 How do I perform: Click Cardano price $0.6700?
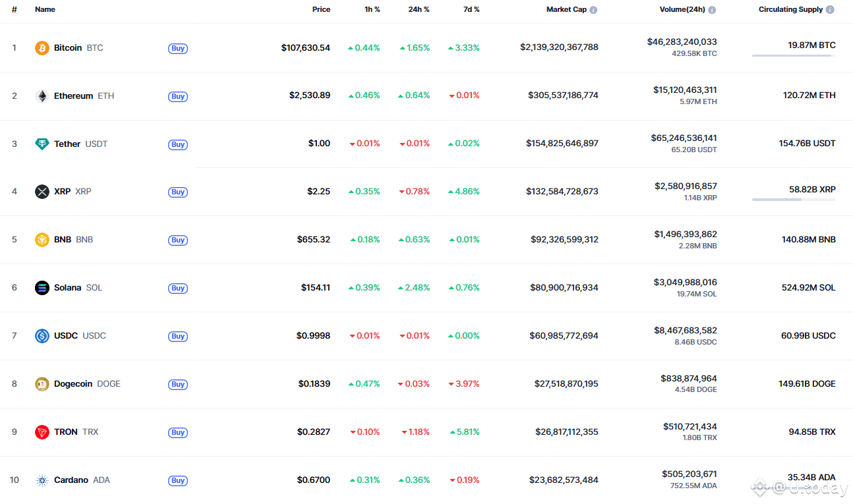(x=314, y=480)
